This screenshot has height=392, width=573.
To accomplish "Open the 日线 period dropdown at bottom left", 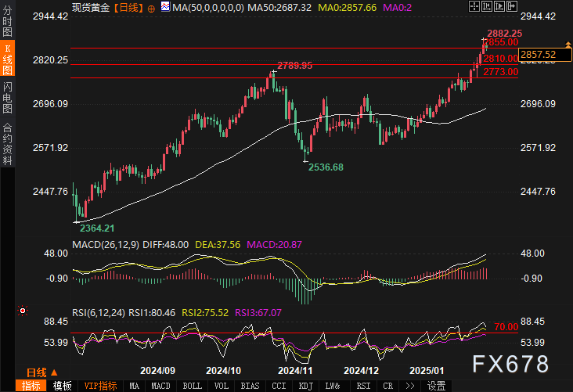I will coord(37,372).
